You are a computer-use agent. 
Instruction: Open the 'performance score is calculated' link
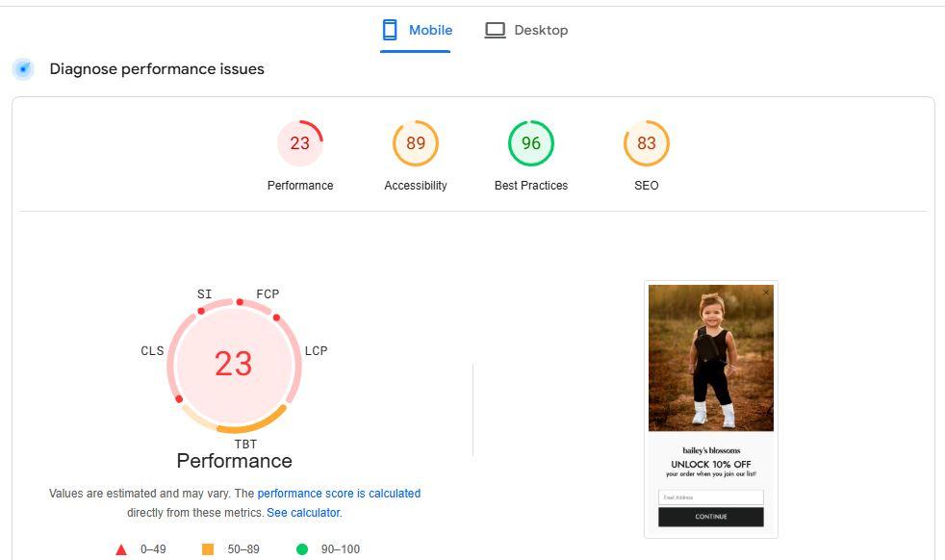(x=339, y=493)
